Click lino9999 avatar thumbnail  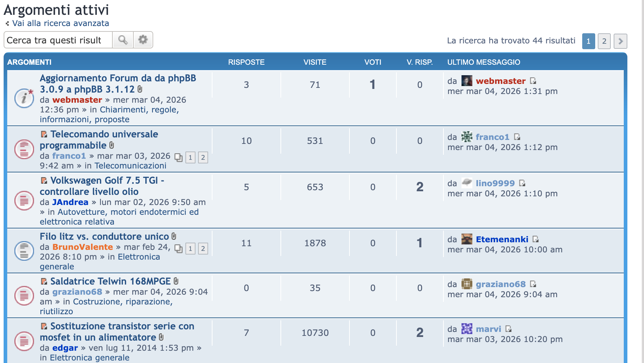(467, 183)
